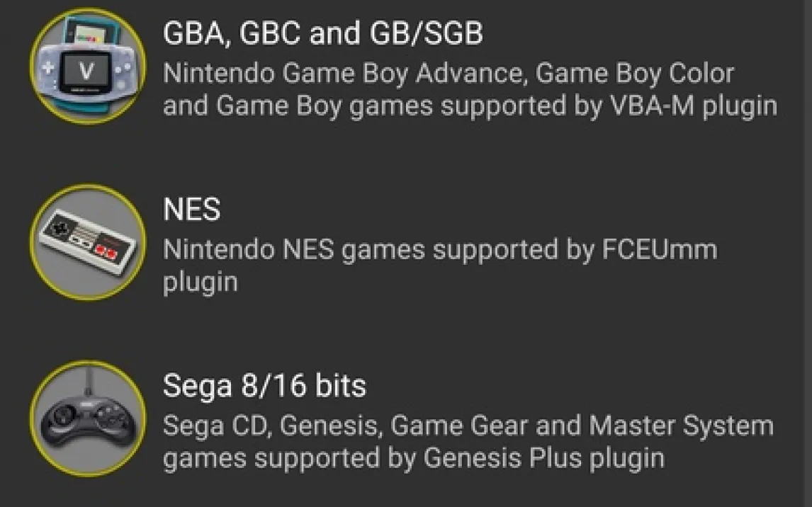Select the NES title

click(191, 210)
